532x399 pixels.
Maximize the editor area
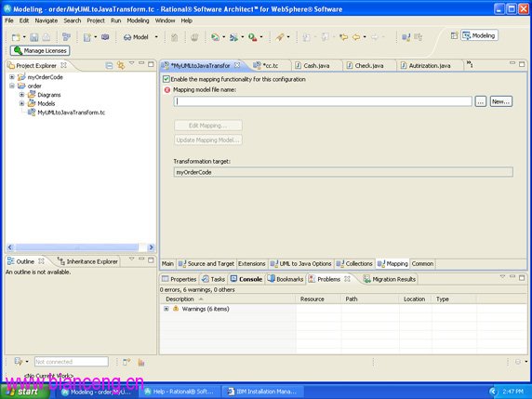point(522,64)
